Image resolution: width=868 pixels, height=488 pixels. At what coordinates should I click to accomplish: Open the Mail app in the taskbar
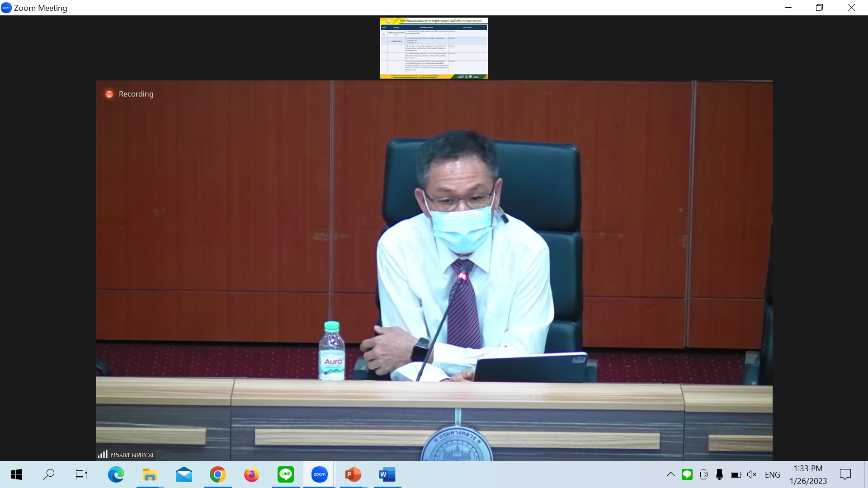184,474
